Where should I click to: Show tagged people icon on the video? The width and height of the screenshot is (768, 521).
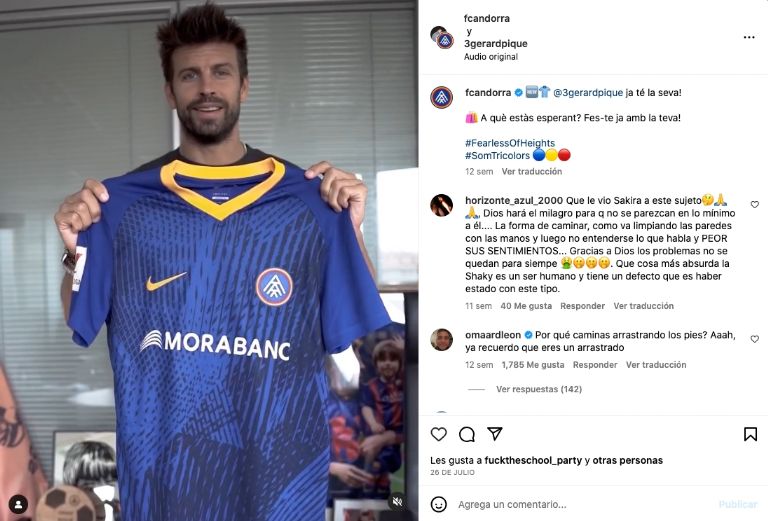(x=18, y=504)
